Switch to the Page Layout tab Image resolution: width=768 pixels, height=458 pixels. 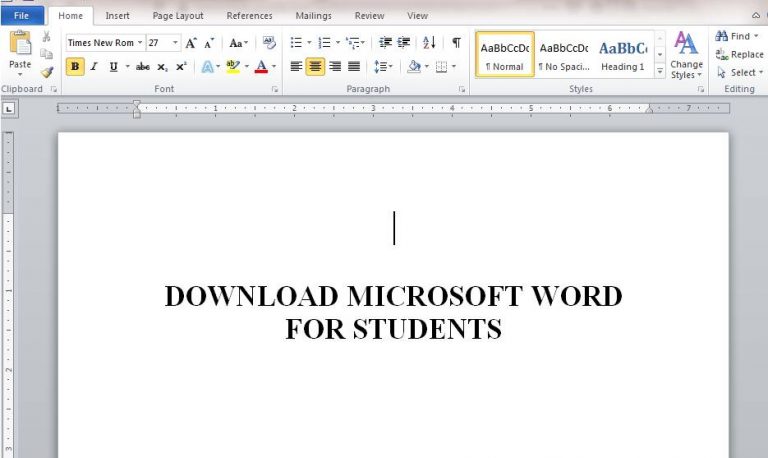point(178,16)
